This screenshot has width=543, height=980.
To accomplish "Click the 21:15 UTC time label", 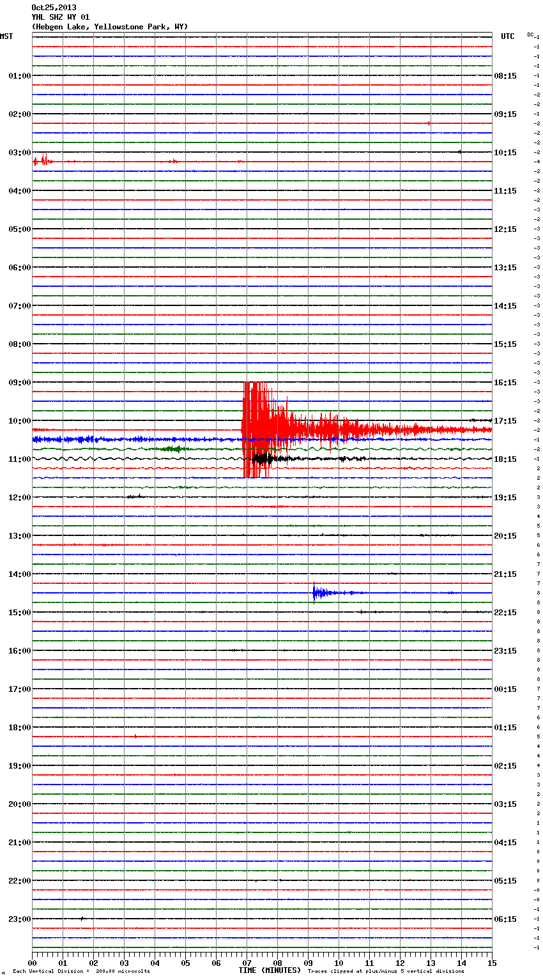I will pos(505,574).
